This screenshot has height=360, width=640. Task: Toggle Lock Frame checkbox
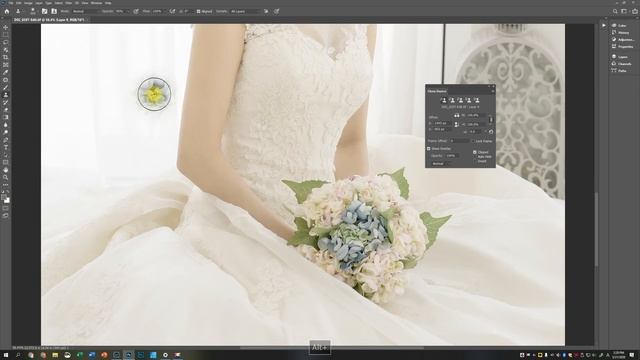tap(473, 141)
